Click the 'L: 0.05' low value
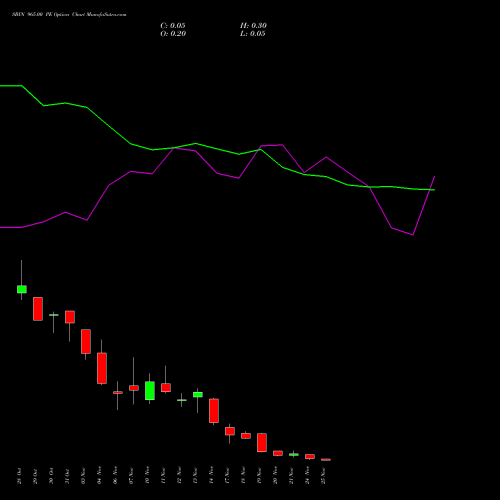Viewport: 500px width, 500px height. 253,34
